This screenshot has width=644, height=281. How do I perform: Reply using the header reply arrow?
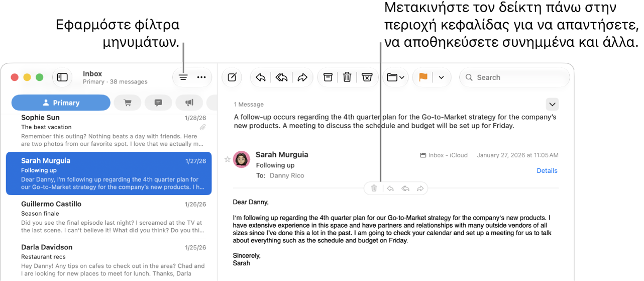click(390, 188)
